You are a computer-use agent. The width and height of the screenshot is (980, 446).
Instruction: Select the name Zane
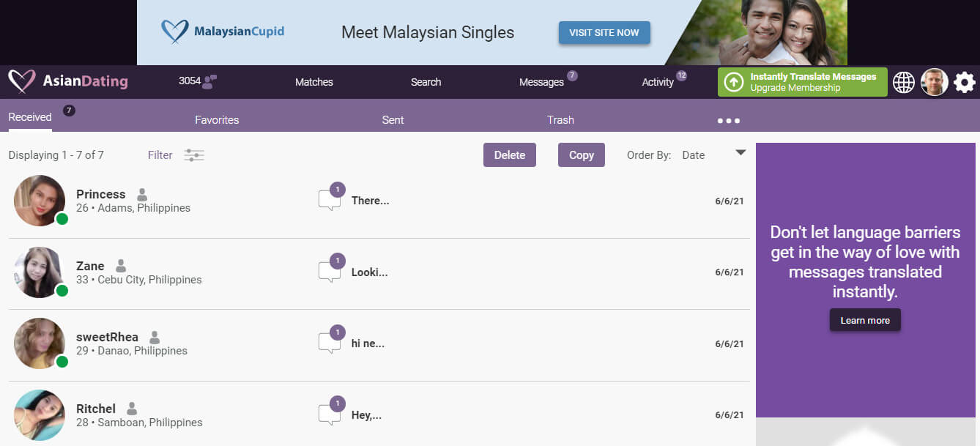click(x=90, y=266)
